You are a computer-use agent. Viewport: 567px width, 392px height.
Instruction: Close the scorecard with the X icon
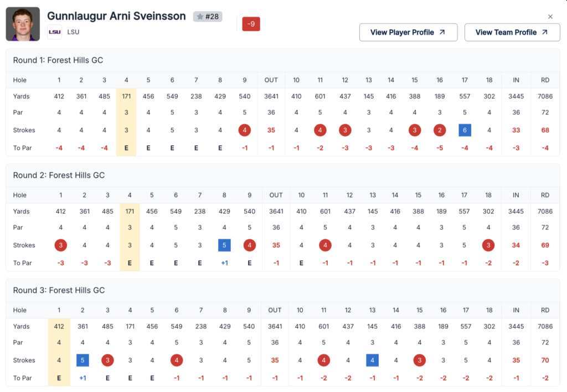point(550,17)
